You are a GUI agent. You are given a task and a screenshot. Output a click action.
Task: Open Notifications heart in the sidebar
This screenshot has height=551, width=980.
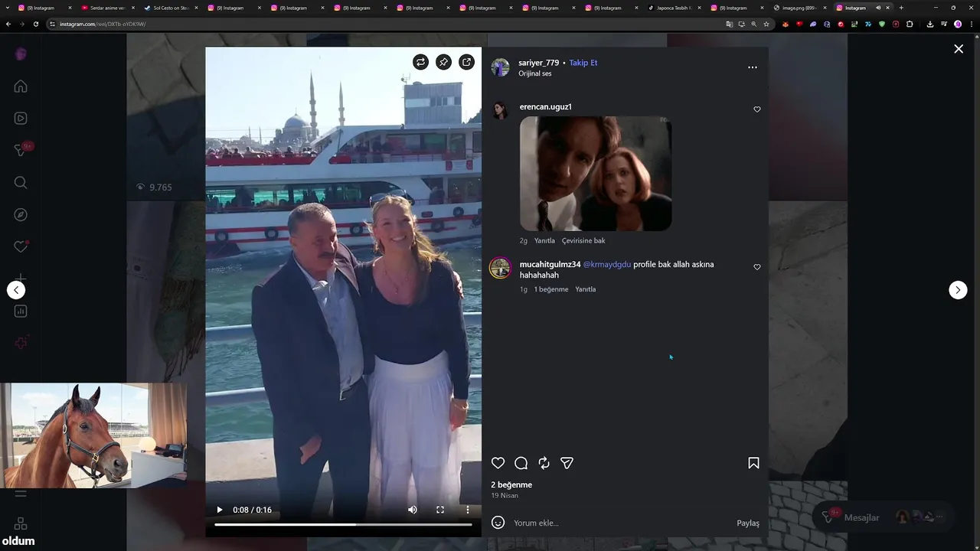pos(21,247)
